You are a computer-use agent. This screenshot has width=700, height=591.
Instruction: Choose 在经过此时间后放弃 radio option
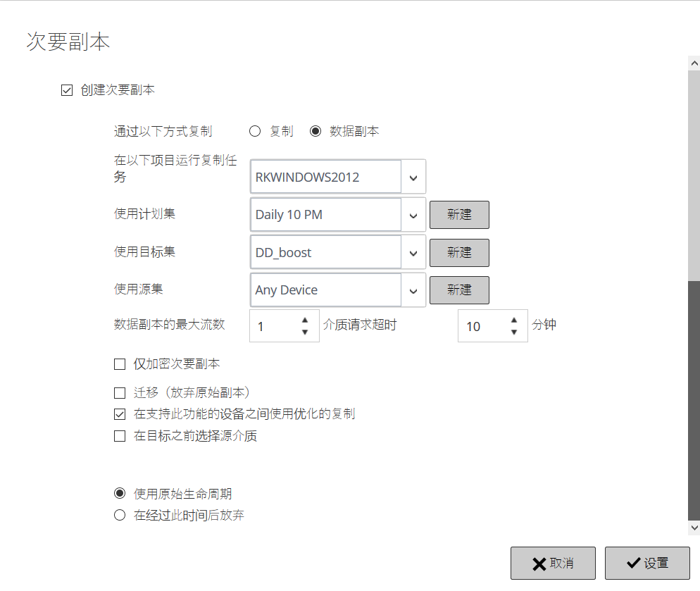(120, 516)
